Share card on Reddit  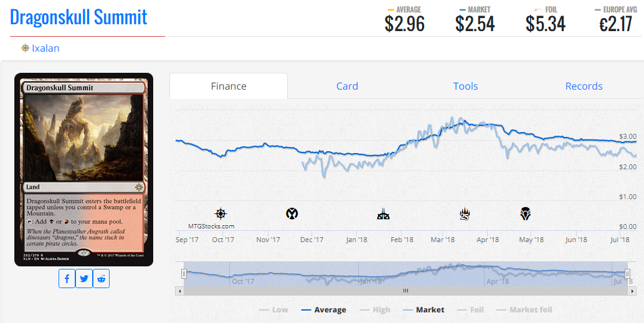(x=102, y=279)
